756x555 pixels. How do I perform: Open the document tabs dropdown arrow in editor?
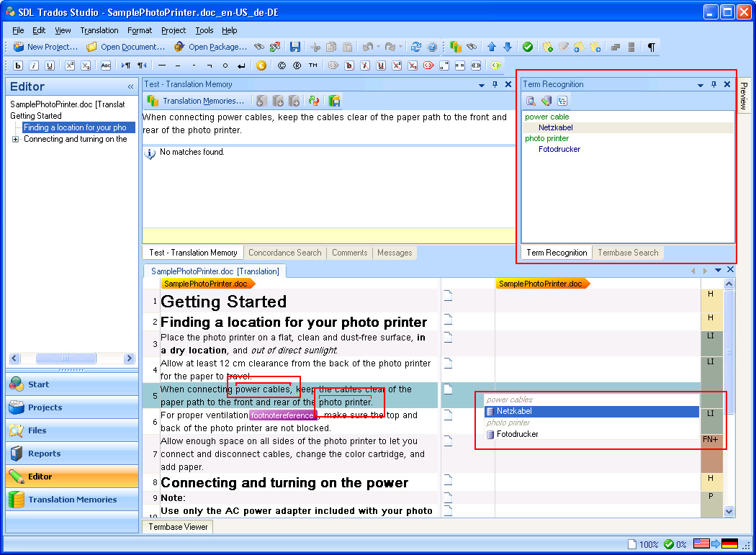(718, 271)
